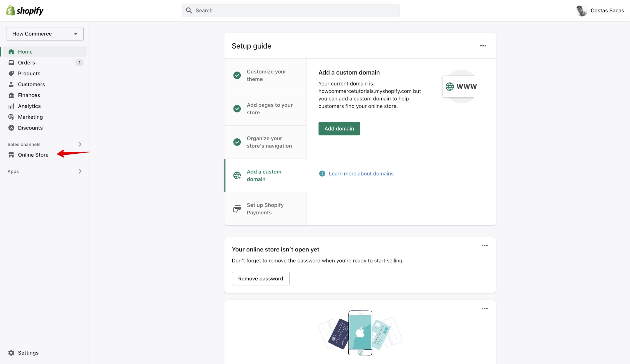This screenshot has height=364, width=630.
Task: Click the Settings gear icon
Action: 11,352
